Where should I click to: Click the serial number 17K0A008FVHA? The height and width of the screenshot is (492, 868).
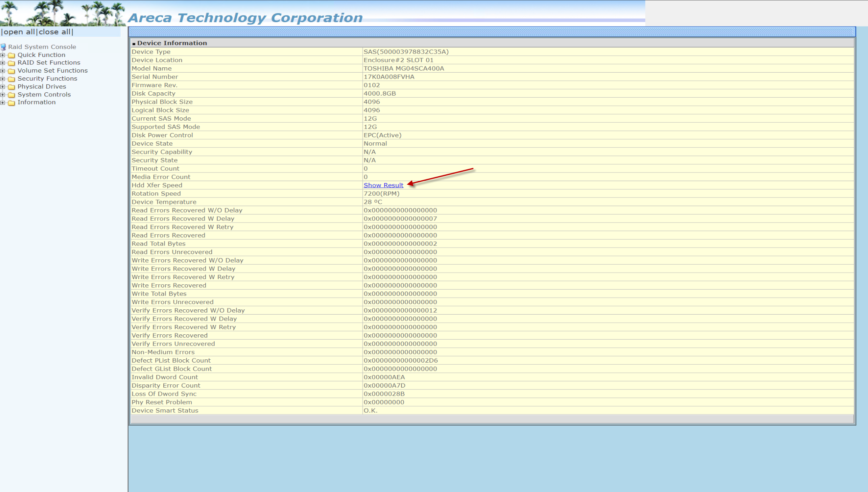389,77
